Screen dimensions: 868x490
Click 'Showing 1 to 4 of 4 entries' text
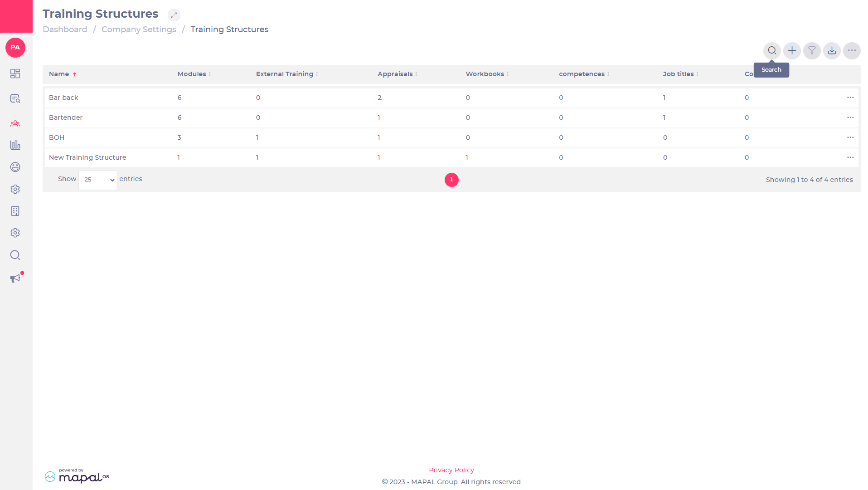(x=809, y=180)
